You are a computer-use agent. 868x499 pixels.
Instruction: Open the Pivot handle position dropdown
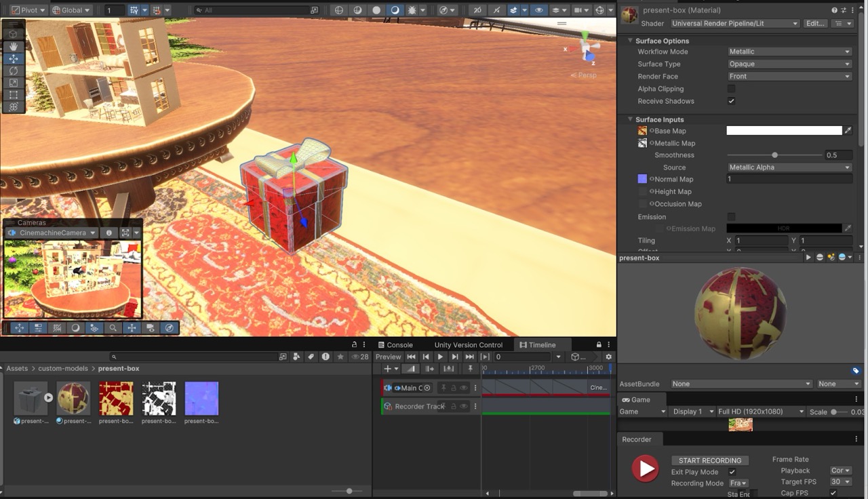click(28, 10)
